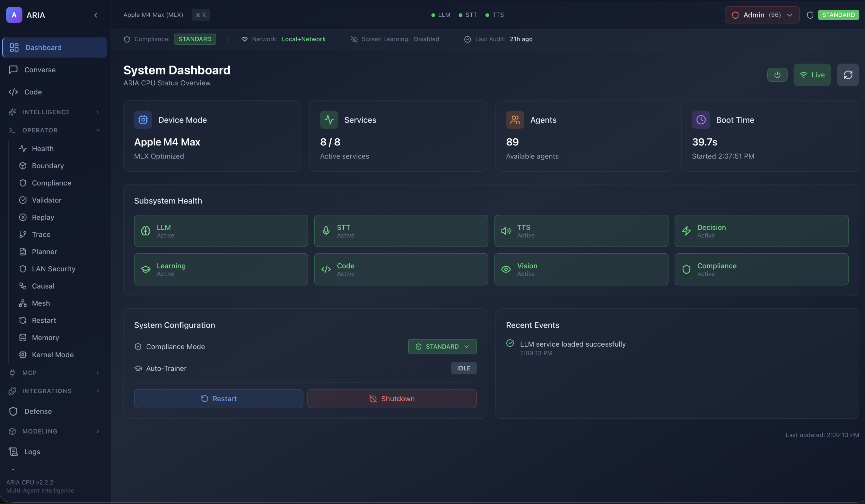Click the Shutdown button
This screenshot has width=865, height=504.
pos(391,398)
